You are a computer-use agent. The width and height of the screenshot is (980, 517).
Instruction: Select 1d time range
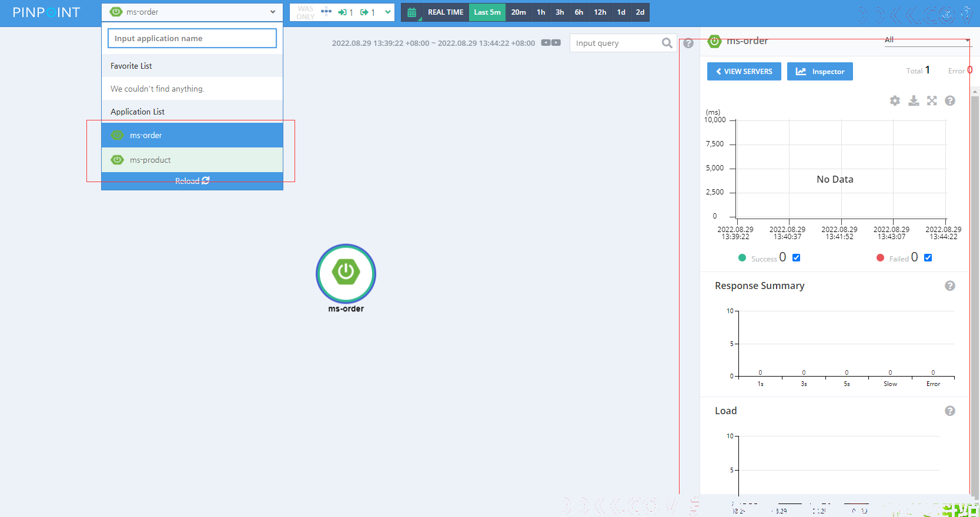[621, 12]
